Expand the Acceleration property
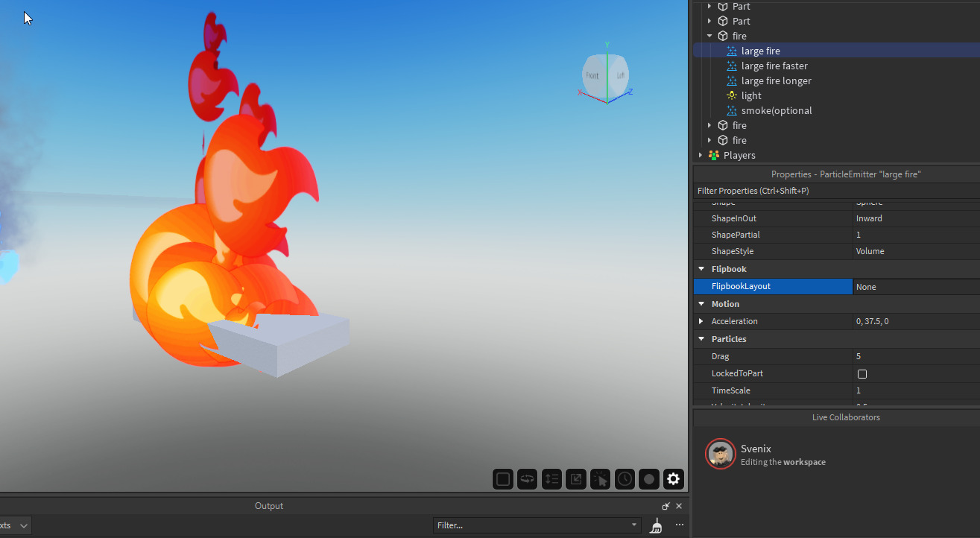This screenshot has width=980, height=538. [701, 321]
